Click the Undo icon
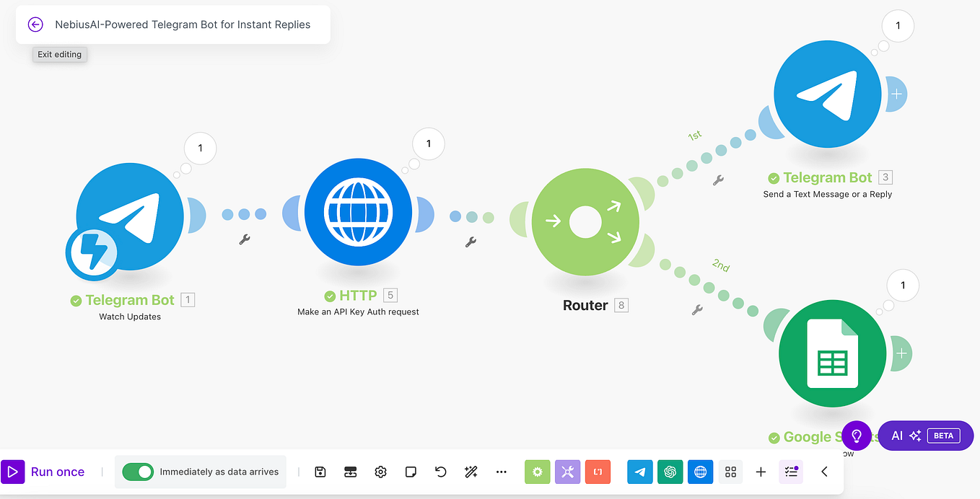 click(x=440, y=472)
